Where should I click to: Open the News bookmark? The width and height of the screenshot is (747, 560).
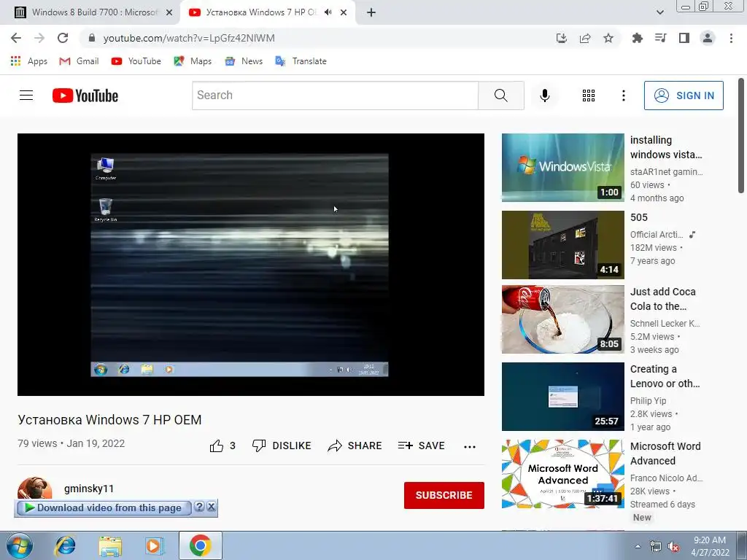click(x=244, y=61)
